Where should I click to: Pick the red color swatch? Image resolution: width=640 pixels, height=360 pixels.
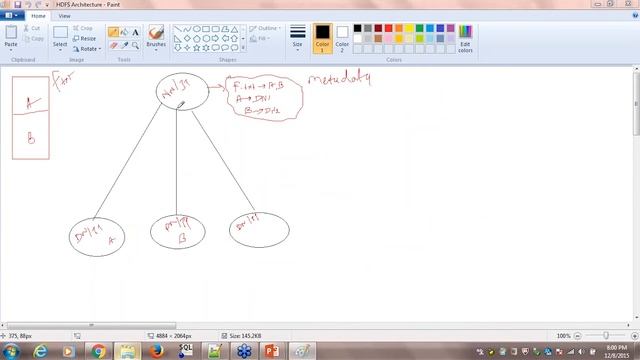click(389, 28)
